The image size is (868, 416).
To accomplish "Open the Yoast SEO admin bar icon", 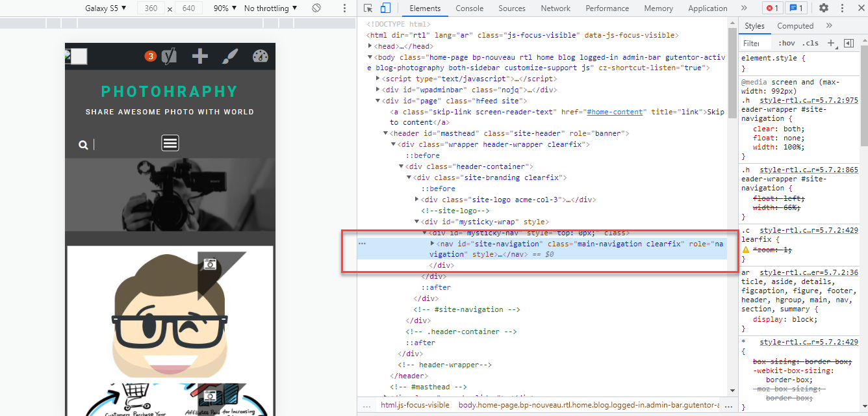I will pyautogui.click(x=169, y=56).
